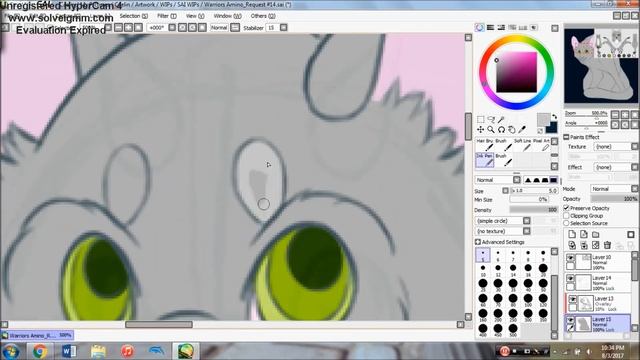Image resolution: width=640 pixels, height=360 pixels.
Task: Swap foreground and background colors
Action: coord(554,117)
